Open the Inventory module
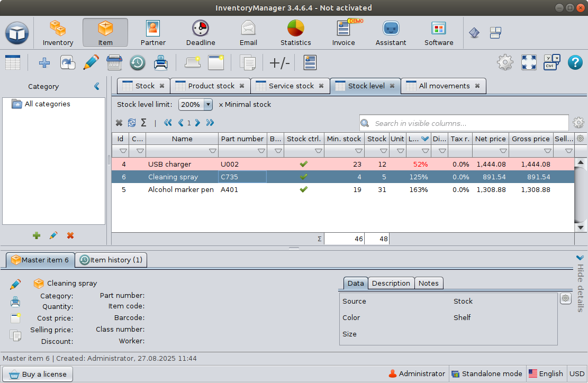Image resolution: width=588 pixels, height=383 pixels. pyautogui.click(x=58, y=33)
